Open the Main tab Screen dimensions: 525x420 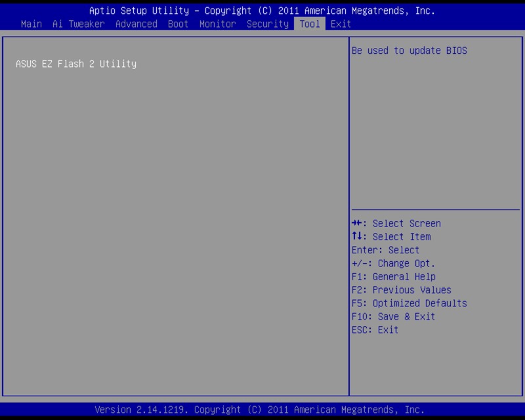click(x=31, y=24)
